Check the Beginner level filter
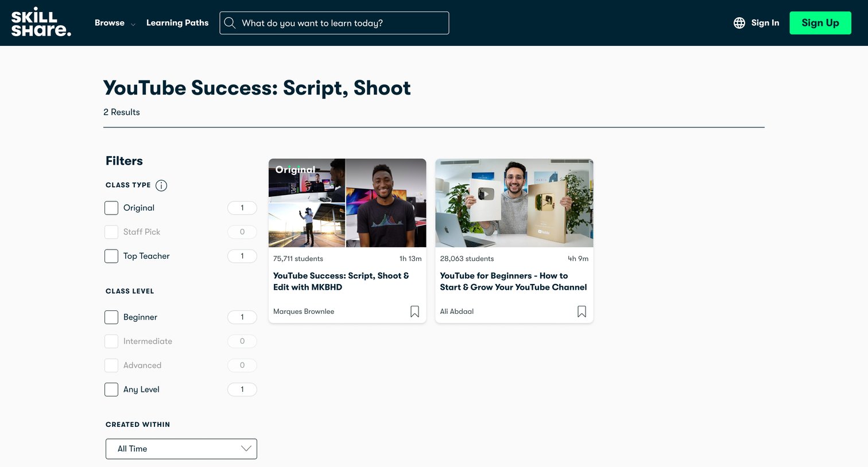Image resolution: width=868 pixels, height=467 pixels. click(x=111, y=317)
